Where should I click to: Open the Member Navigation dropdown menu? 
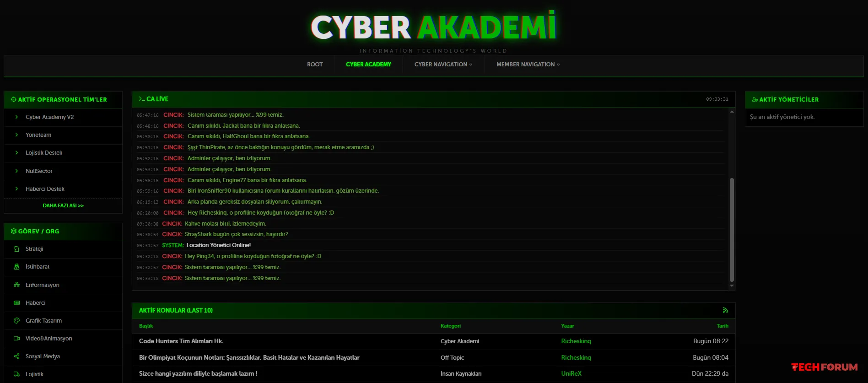(528, 65)
